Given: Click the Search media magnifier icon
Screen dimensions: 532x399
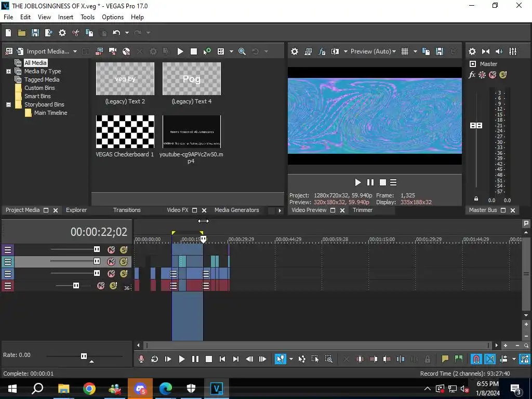Looking at the screenshot, I should click(242, 51).
